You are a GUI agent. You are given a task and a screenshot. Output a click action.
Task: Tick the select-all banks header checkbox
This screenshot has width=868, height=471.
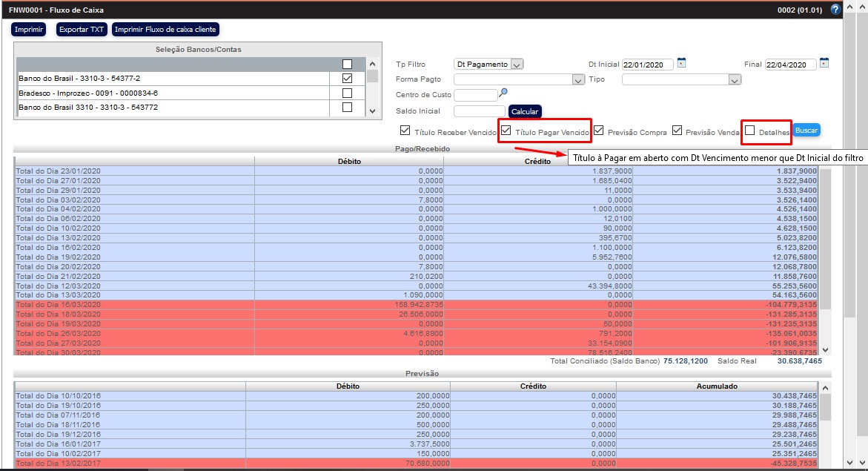347,65
